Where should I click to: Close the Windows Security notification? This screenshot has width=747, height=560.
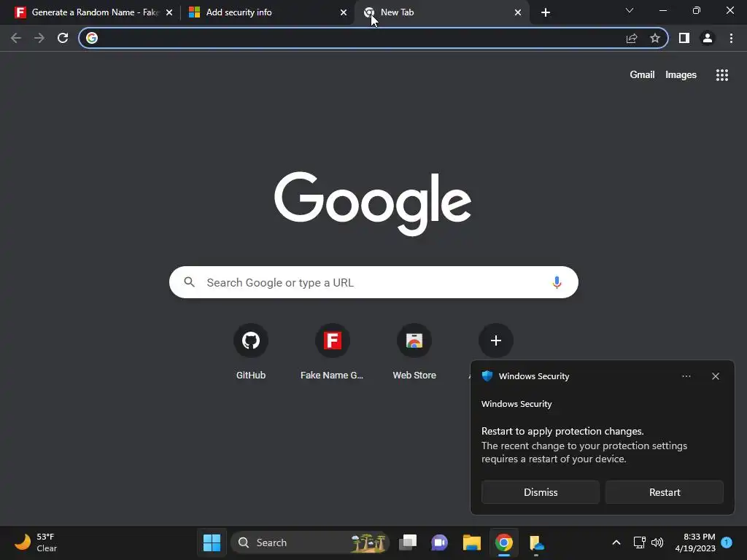pyautogui.click(x=715, y=376)
